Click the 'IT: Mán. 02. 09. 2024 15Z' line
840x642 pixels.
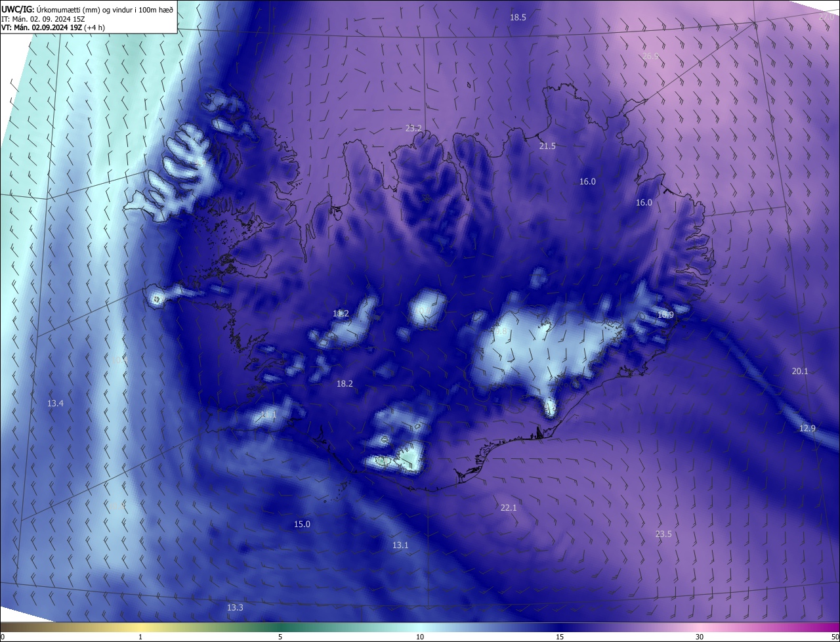43,19
